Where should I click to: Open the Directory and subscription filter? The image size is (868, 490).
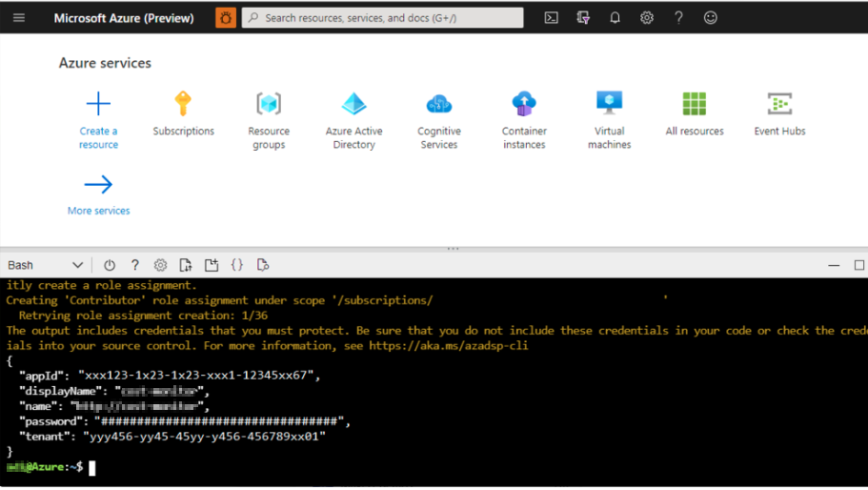click(x=583, y=18)
